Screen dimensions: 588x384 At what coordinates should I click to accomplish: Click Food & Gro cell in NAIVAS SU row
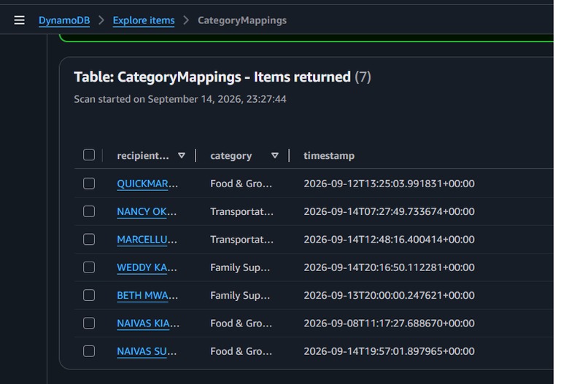point(241,351)
